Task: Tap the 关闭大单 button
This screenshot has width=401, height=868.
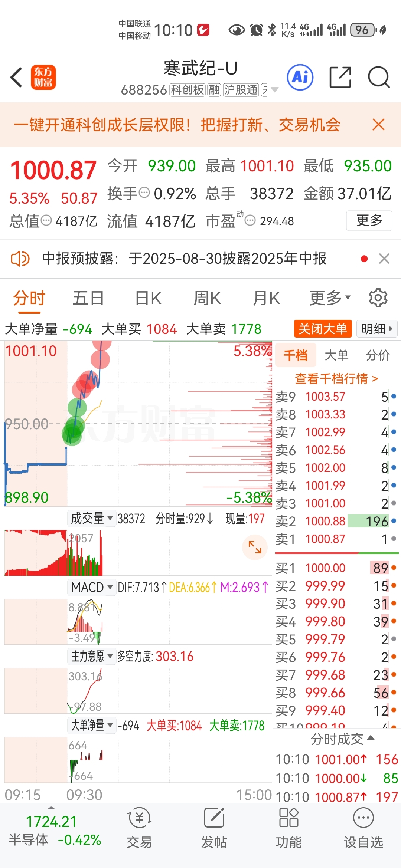Action: tap(323, 329)
